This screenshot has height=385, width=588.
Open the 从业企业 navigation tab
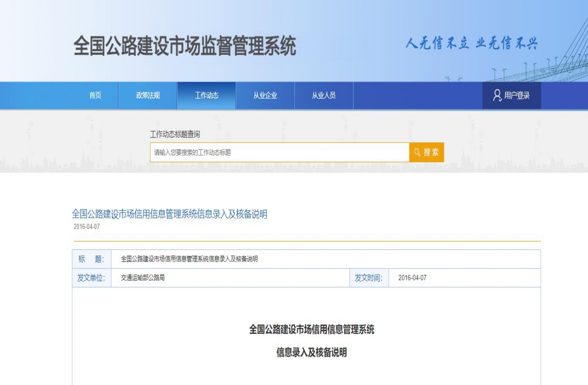coord(265,95)
